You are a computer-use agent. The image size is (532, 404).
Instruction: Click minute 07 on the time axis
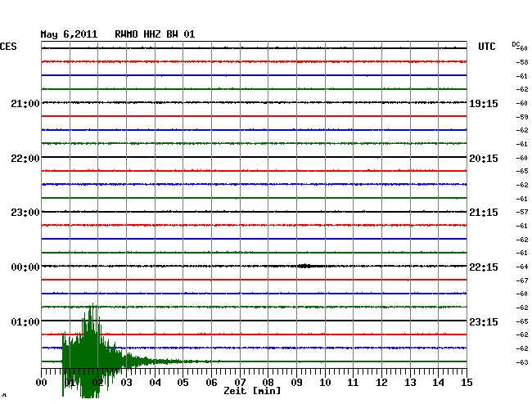pyautogui.click(x=240, y=383)
